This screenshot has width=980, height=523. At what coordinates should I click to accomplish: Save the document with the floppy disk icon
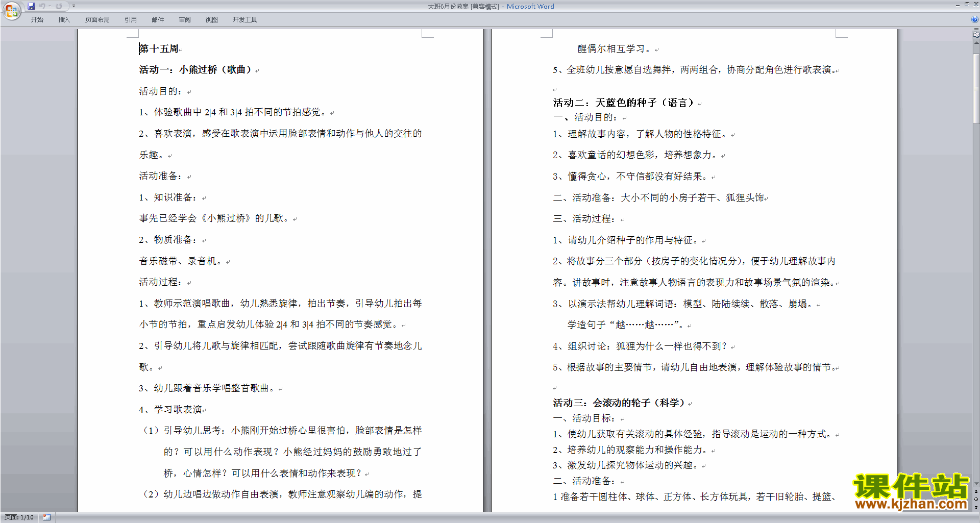[x=31, y=6]
